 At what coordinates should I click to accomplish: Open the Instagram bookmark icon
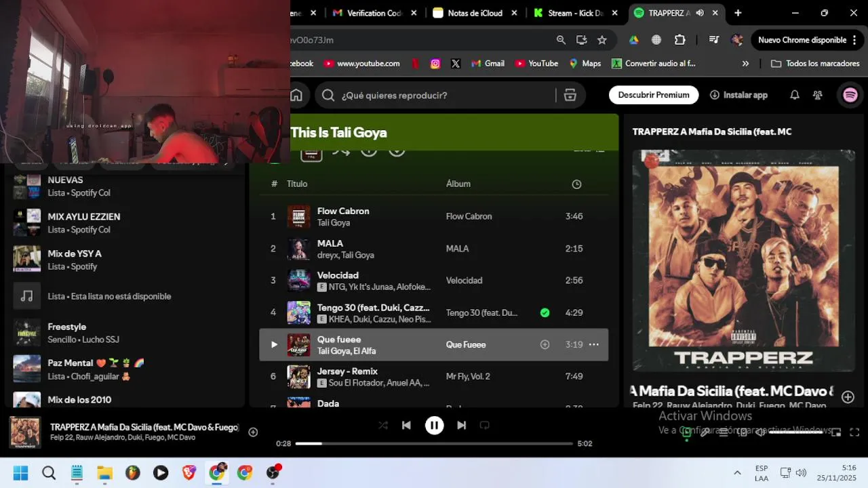pos(435,64)
